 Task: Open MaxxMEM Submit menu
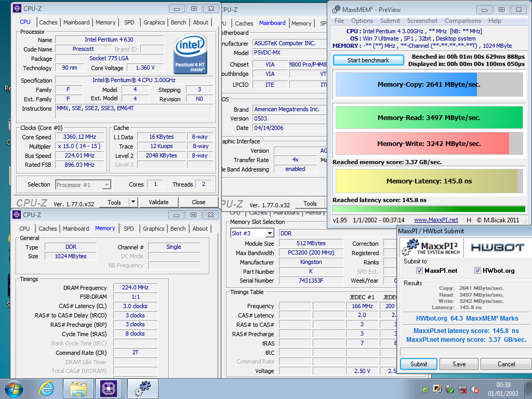390,21
